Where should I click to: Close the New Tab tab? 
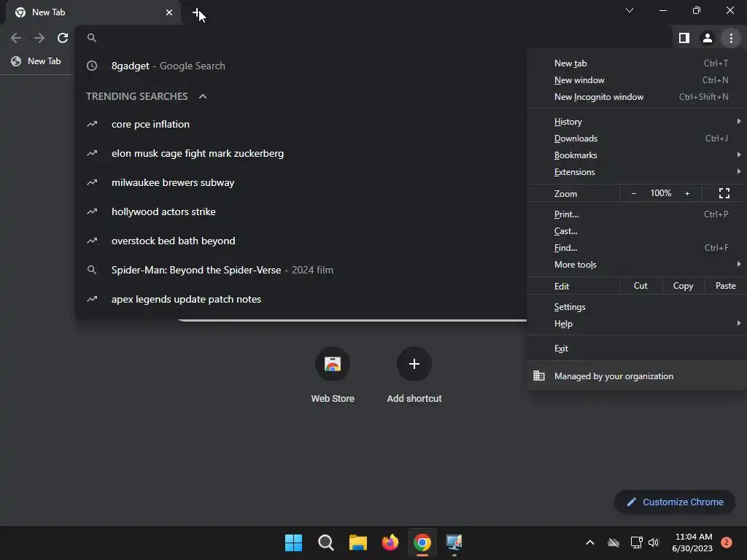(x=169, y=12)
